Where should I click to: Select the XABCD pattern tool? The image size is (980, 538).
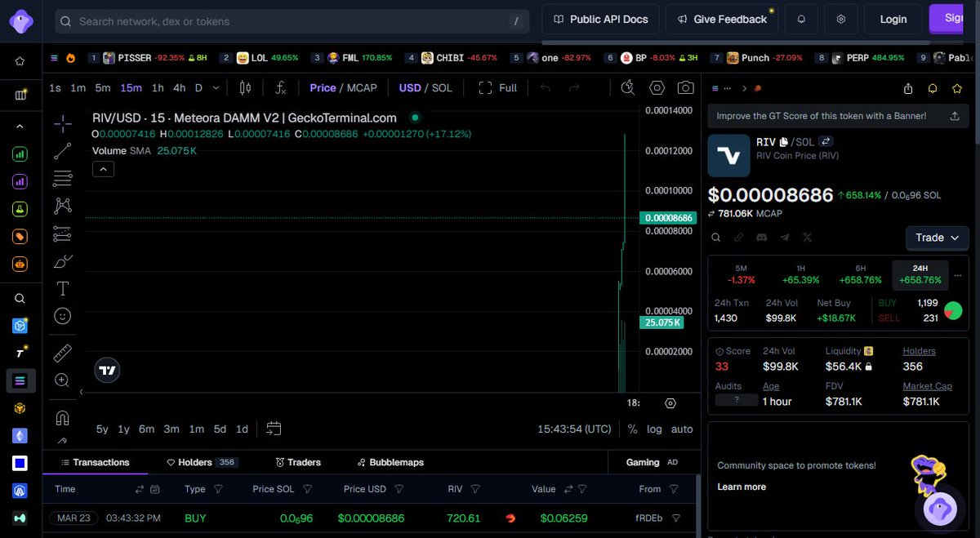coord(63,206)
